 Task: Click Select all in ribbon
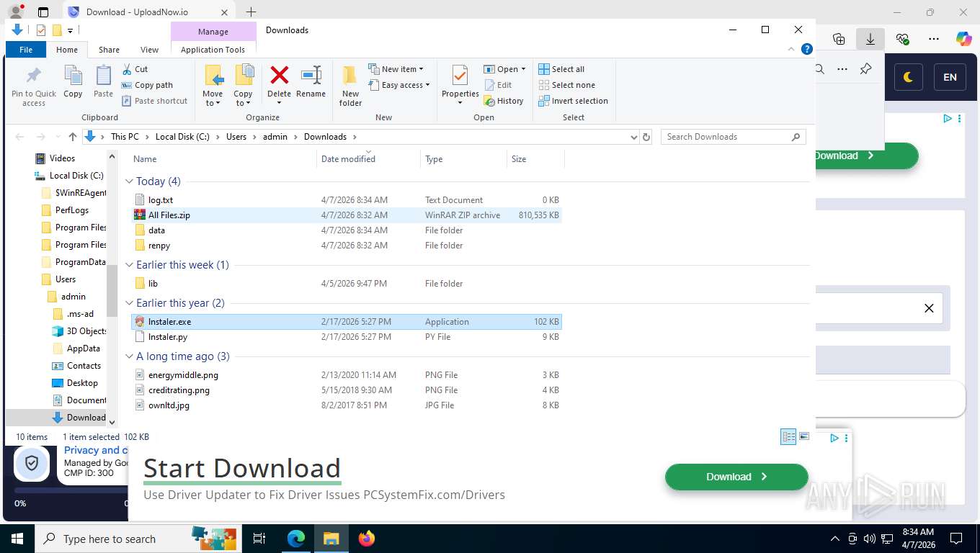pyautogui.click(x=562, y=69)
